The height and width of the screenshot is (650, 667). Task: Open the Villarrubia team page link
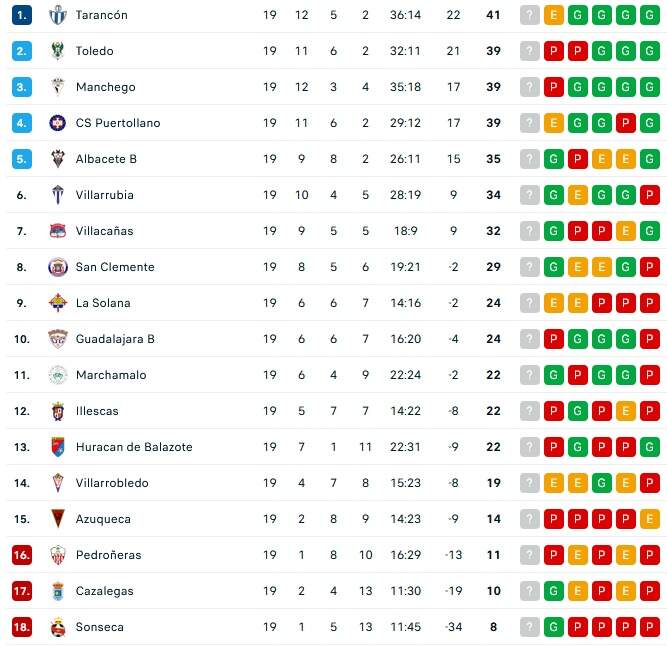pos(105,195)
